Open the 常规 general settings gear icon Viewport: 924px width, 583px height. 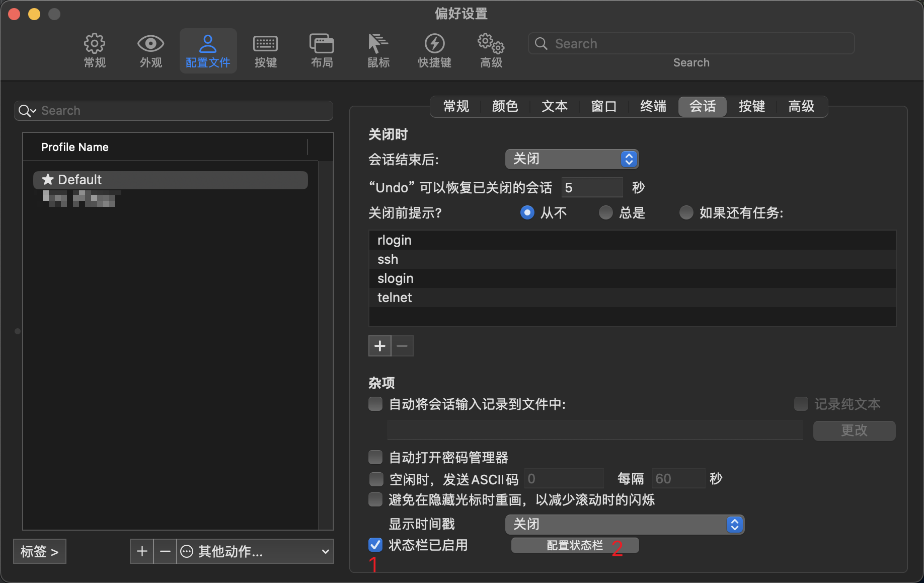pyautogui.click(x=95, y=44)
